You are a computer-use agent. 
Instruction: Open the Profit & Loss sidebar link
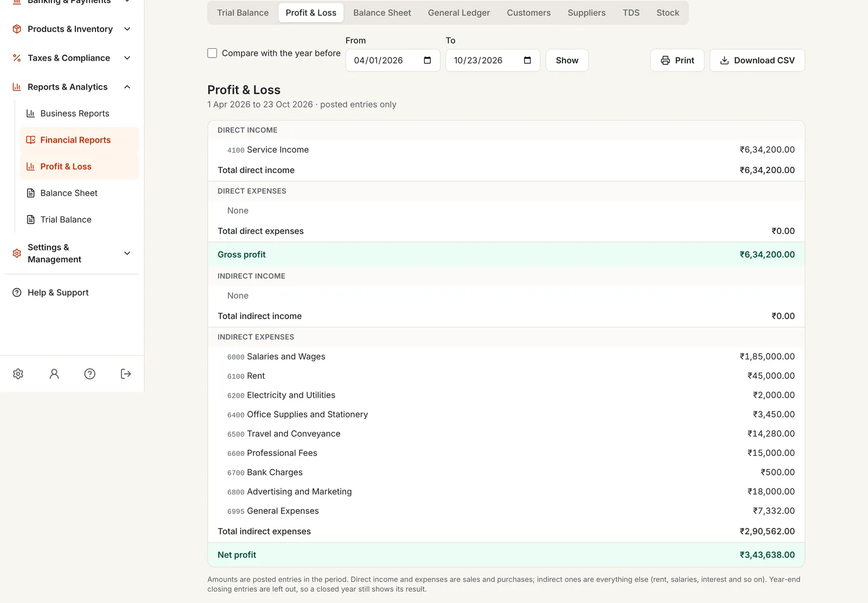79,167
